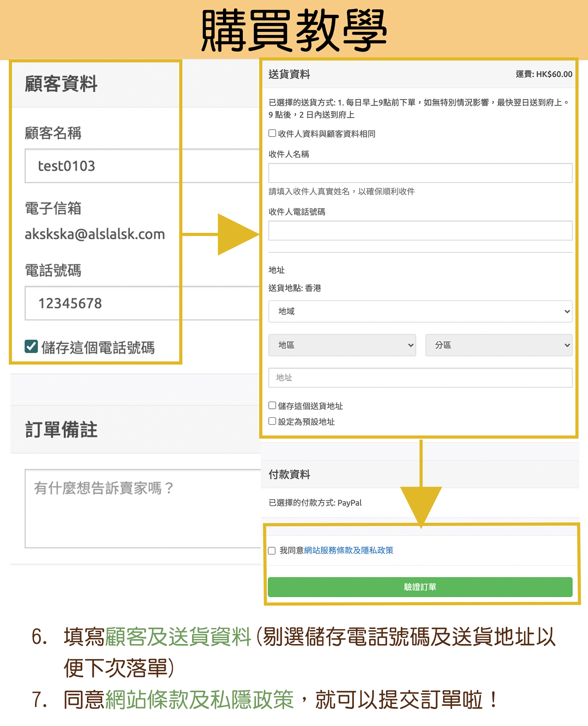Check the 收件人資料與顧客資料相同 checkbox

tap(272, 134)
